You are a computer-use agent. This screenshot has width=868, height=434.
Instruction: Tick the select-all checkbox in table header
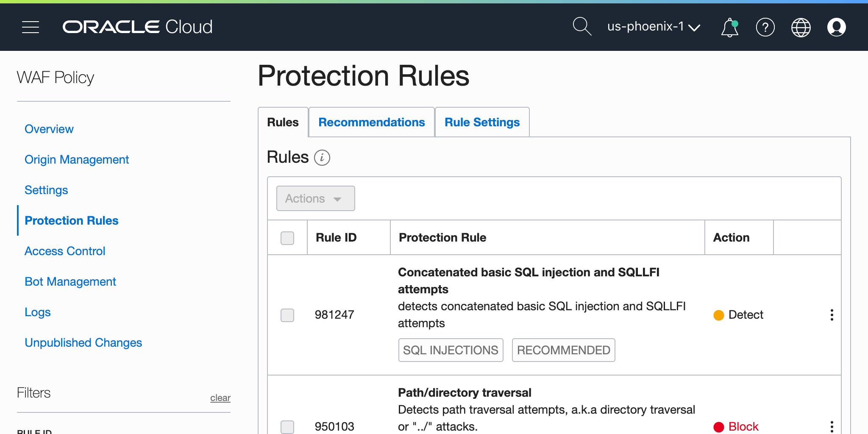click(287, 238)
